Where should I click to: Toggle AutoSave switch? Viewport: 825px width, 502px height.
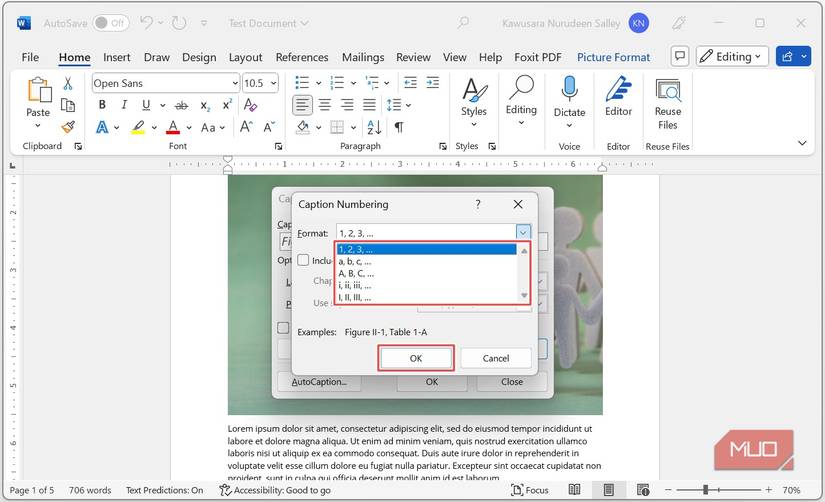[110, 23]
